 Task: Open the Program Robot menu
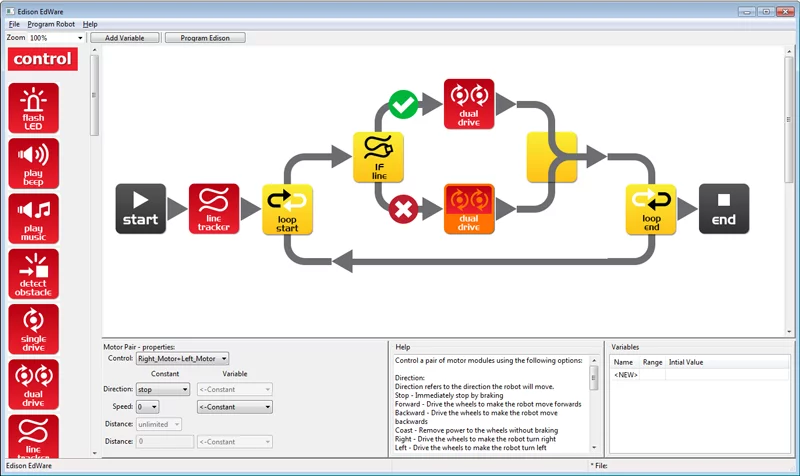coord(51,23)
